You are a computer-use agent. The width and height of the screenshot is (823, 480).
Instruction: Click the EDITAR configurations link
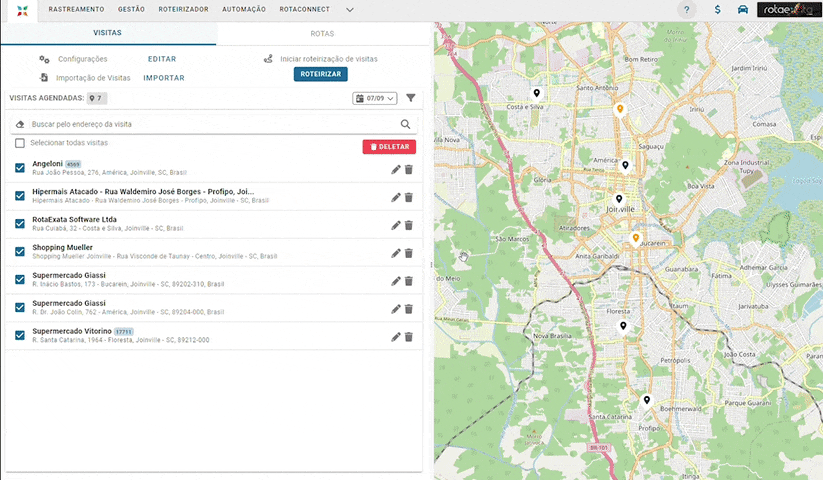pos(162,59)
